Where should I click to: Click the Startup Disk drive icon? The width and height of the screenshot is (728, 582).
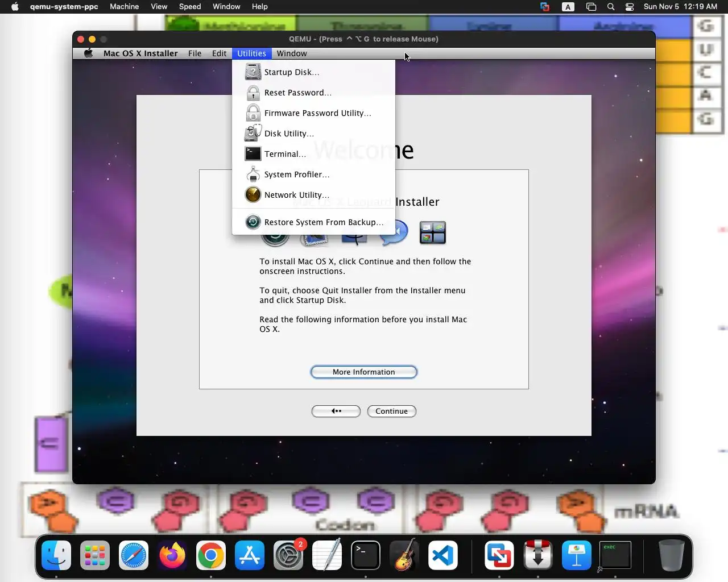(x=253, y=72)
